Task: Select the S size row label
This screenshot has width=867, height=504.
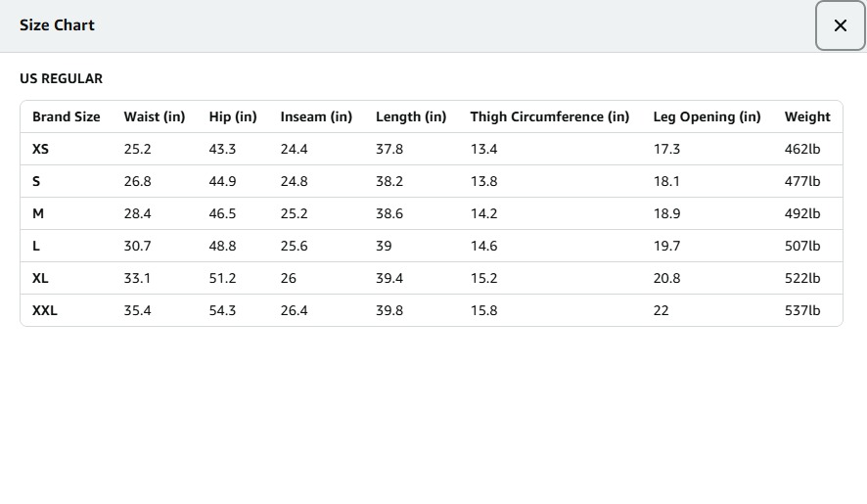Action: [36, 181]
